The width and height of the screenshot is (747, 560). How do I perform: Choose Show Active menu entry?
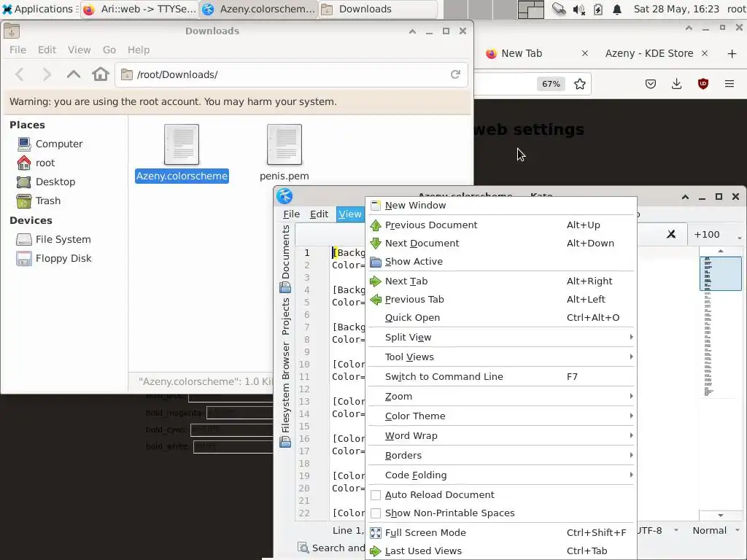(501, 262)
